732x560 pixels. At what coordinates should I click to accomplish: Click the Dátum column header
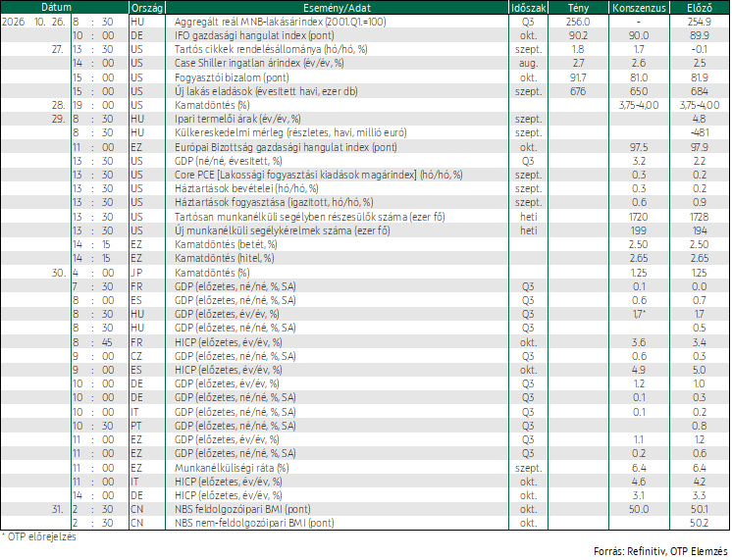pyautogui.click(x=56, y=8)
